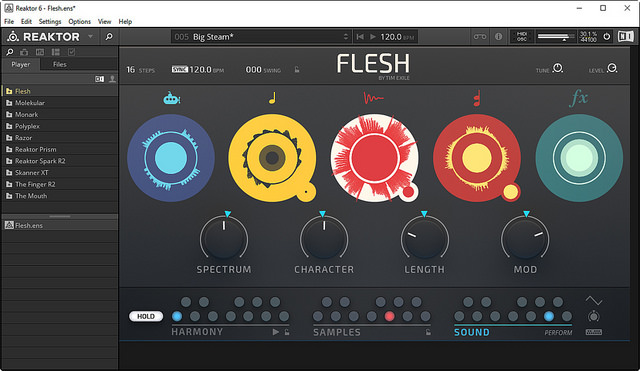The image size is (640, 371).
Task: Click the sine wave icon near Sound
Action: pyautogui.click(x=593, y=301)
